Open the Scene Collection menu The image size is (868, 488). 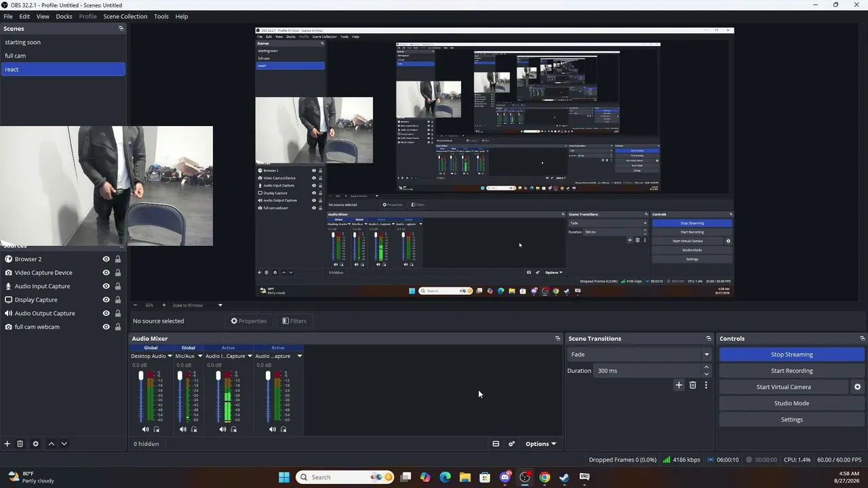pyautogui.click(x=125, y=16)
